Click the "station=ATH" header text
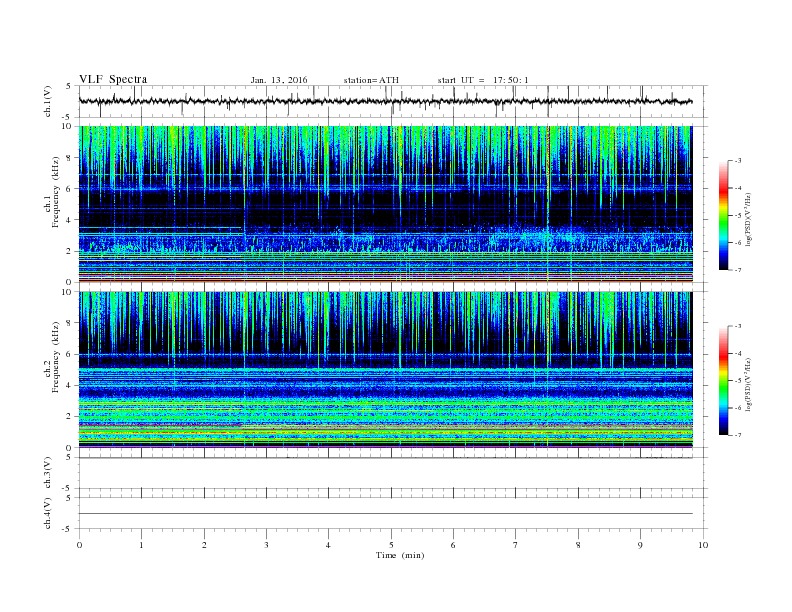This screenshot has height=612, width=792. [371, 80]
